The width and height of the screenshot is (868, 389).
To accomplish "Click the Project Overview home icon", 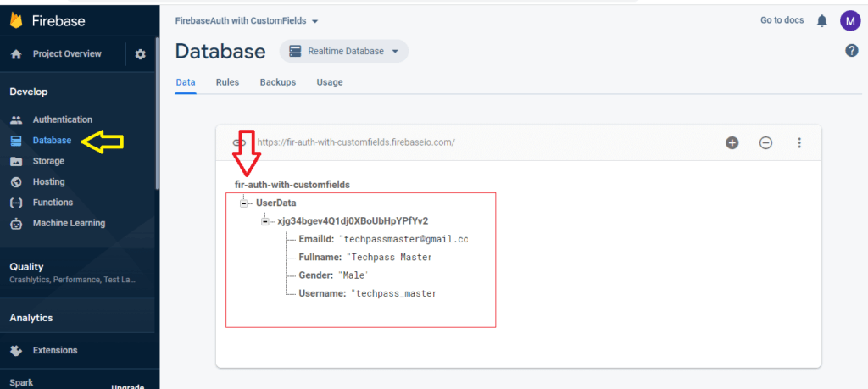I will point(17,54).
